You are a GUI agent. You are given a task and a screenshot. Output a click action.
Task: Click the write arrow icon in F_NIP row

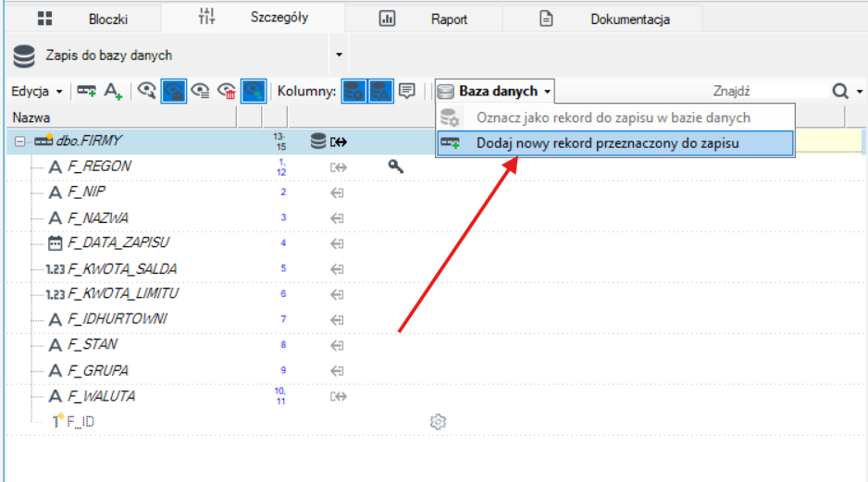(x=337, y=192)
